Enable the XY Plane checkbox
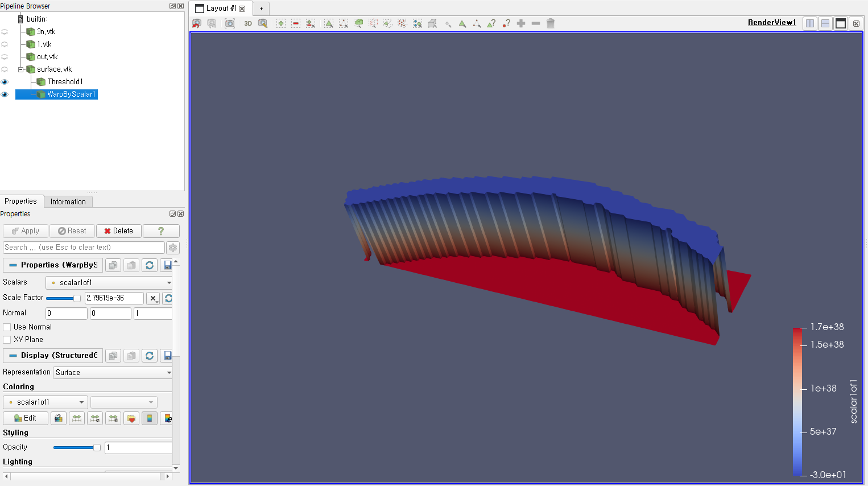 7,340
